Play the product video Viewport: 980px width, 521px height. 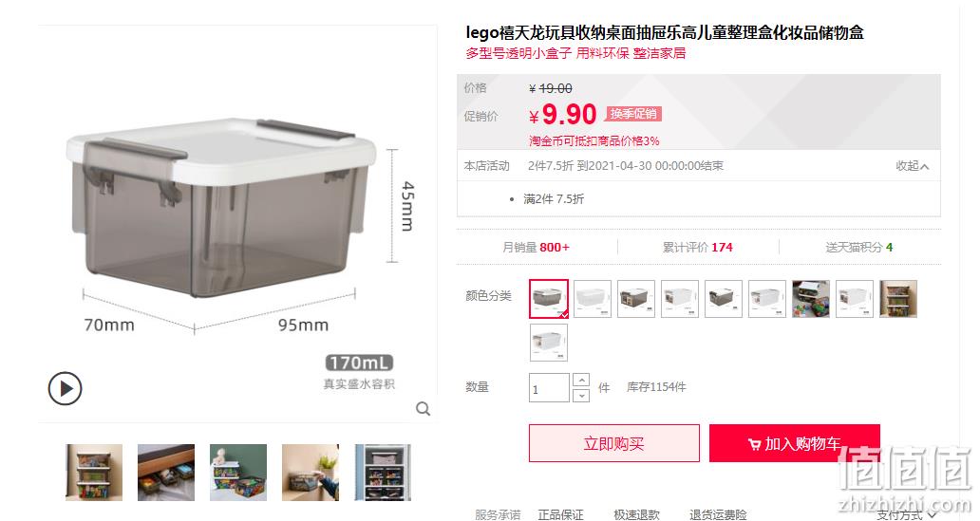65,388
